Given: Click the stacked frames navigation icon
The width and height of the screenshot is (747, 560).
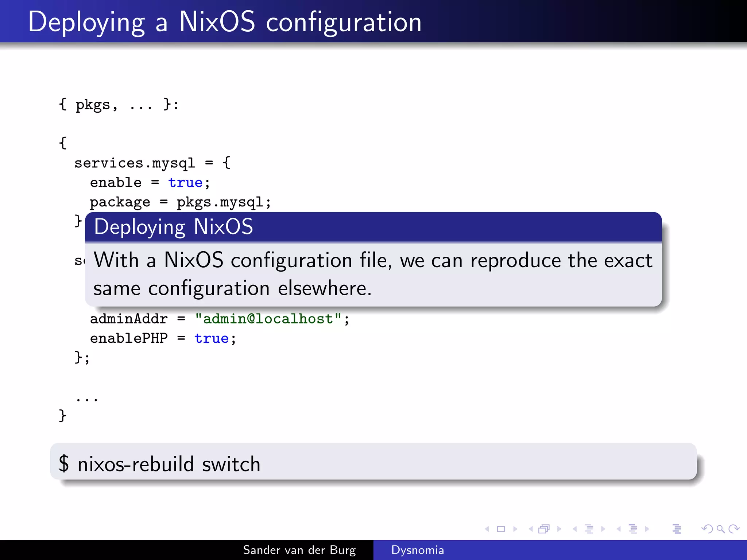Looking at the screenshot, I should tap(544, 529).
